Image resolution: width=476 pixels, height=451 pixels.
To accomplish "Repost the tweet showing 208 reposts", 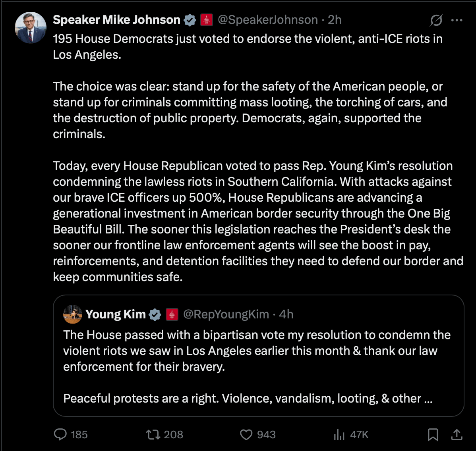I will tap(164, 434).
